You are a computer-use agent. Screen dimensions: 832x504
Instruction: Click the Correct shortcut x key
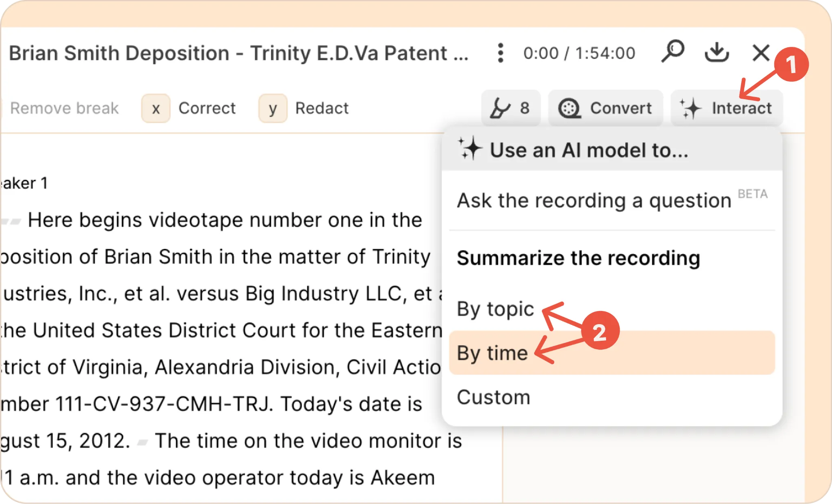(x=156, y=108)
